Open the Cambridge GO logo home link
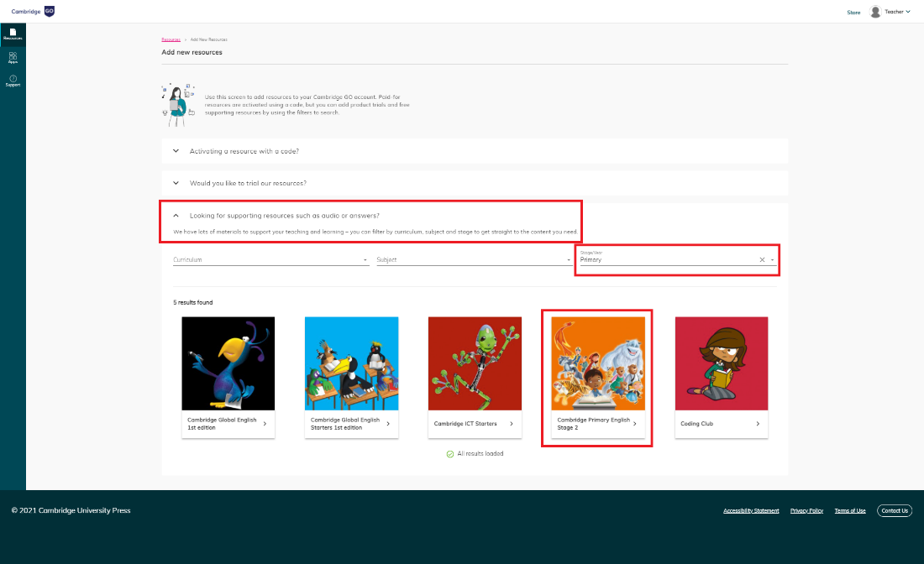924x564 pixels. 33,11
